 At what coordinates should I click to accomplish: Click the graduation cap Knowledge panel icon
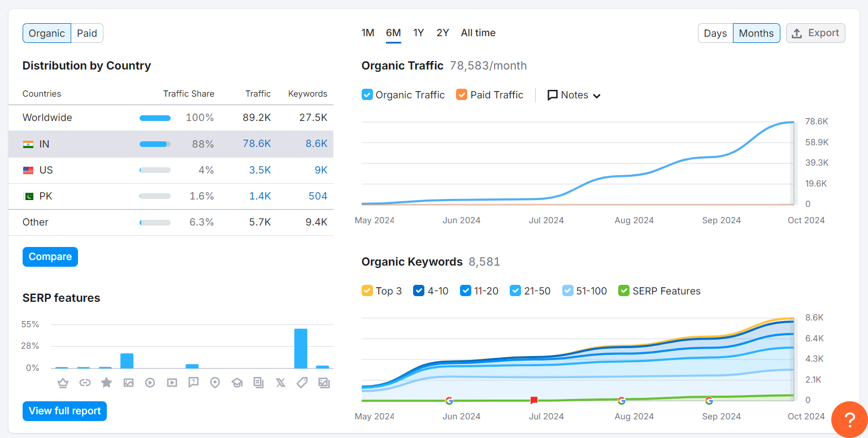pos(237,383)
